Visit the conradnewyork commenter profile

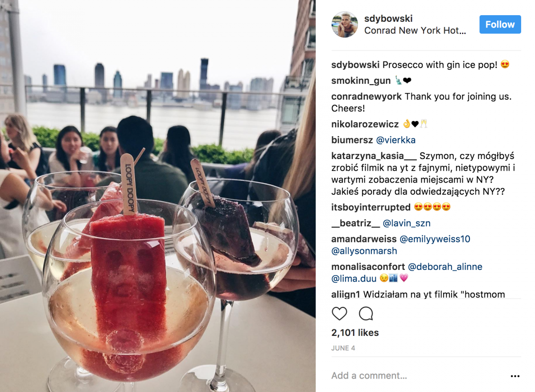pos(366,97)
